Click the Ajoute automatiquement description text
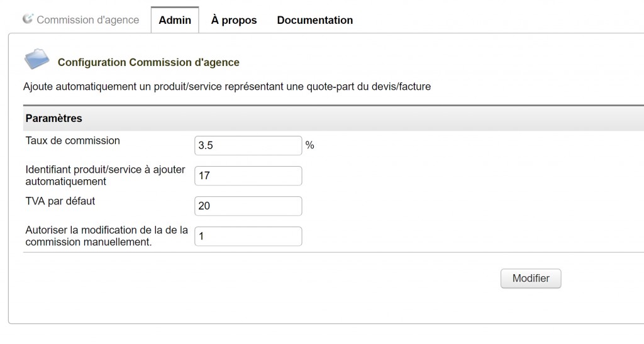This screenshot has height=344, width=644. pyautogui.click(x=227, y=87)
